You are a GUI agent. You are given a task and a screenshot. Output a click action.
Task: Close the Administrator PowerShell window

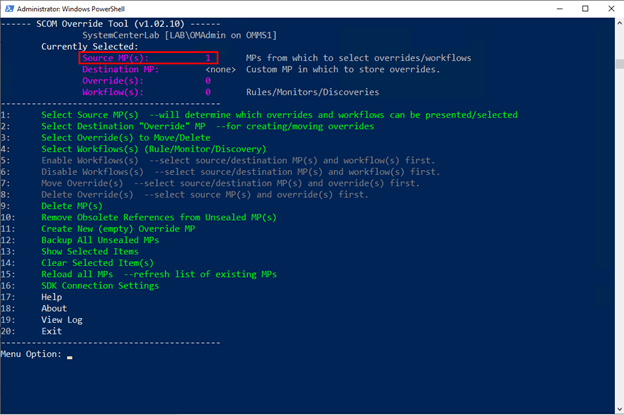coord(606,9)
